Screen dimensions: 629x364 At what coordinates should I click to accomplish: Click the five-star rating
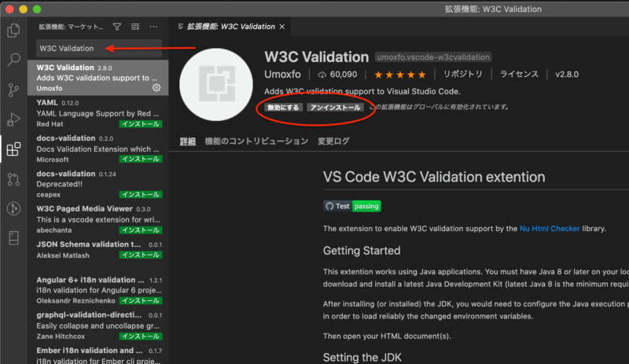pyautogui.click(x=400, y=74)
